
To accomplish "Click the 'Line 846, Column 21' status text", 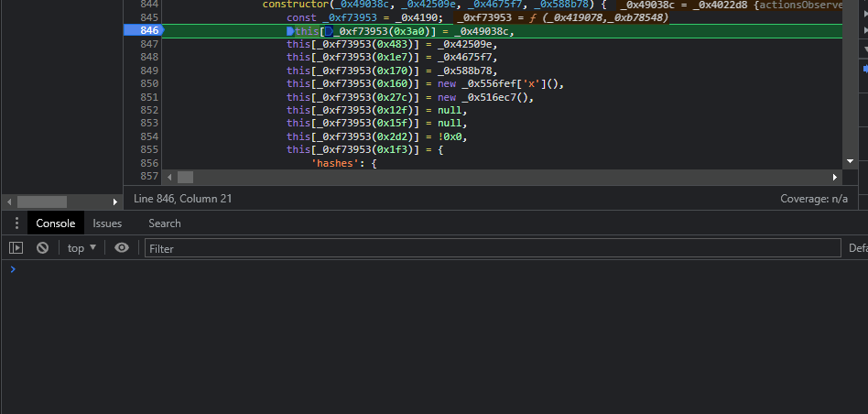I will point(183,199).
